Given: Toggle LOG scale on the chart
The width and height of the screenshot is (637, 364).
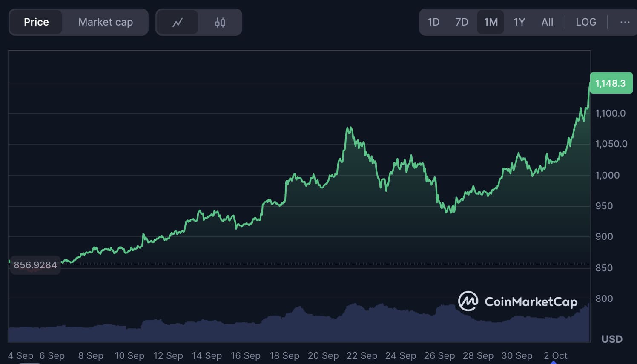Looking at the screenshot, I should click(x=586, y=22).
